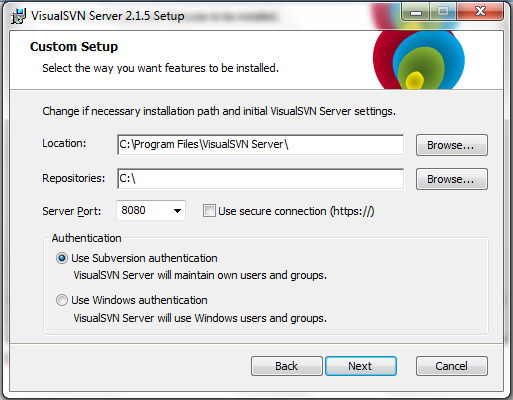Minimize the setup window
This screenshot has height=400, width=513.
(x=416, y=12)
